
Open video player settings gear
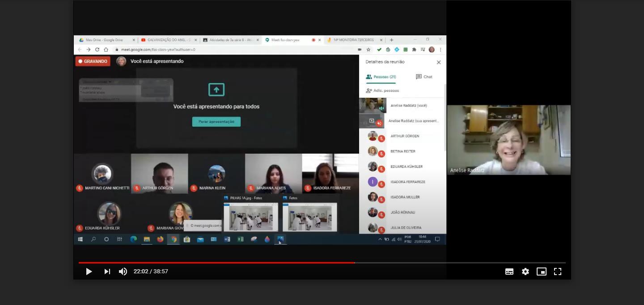[525, 272]
